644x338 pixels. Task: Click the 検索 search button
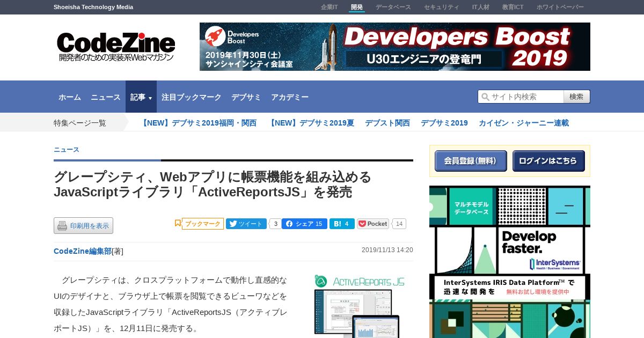tap(577, 97)
